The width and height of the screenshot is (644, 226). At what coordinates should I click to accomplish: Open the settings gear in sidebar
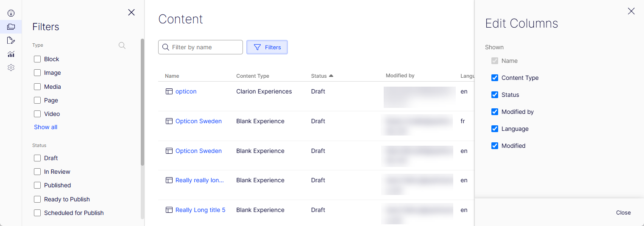coord(11,68)
